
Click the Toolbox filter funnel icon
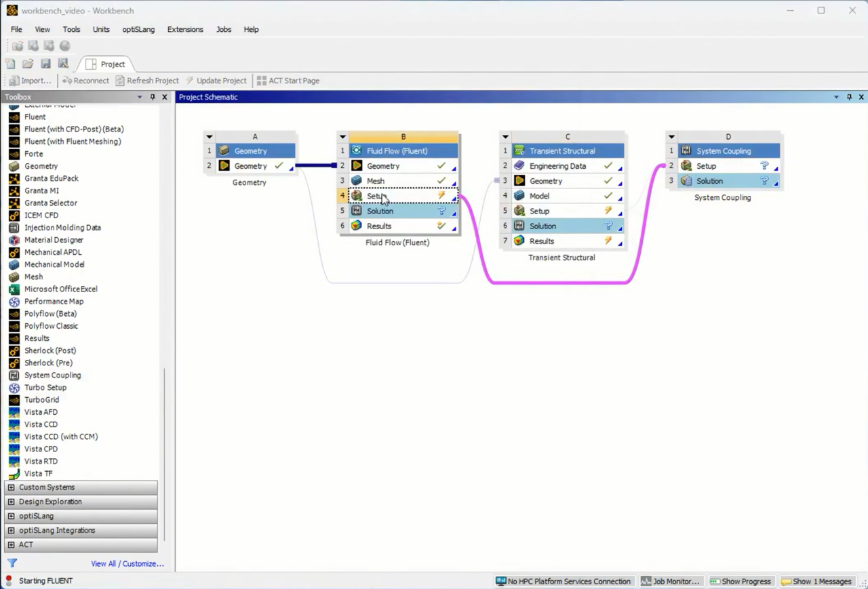click(12, 563)
